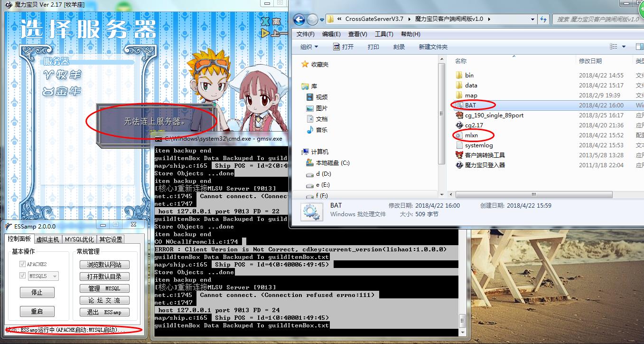Open the 工具(T) menu

383,34
